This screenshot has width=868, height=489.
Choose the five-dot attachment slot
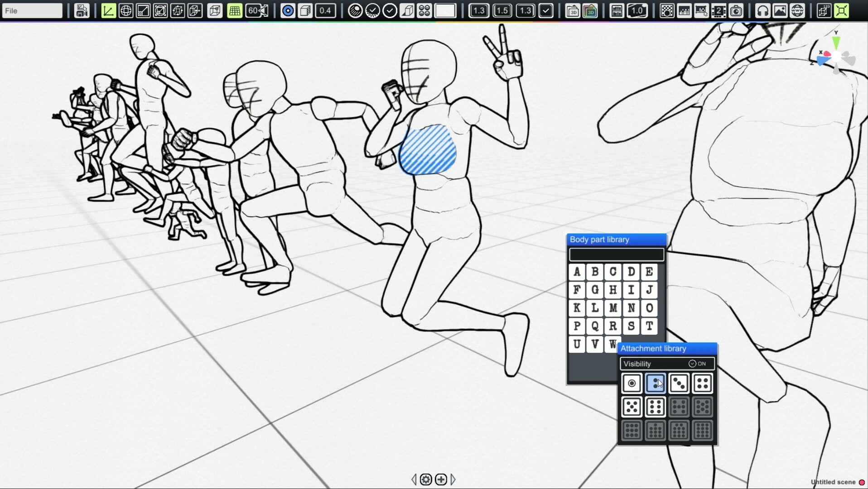632,407
